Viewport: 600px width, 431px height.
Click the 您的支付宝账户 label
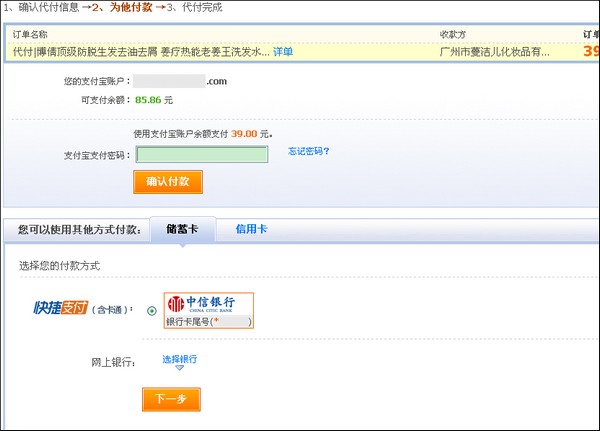(97, 81)
